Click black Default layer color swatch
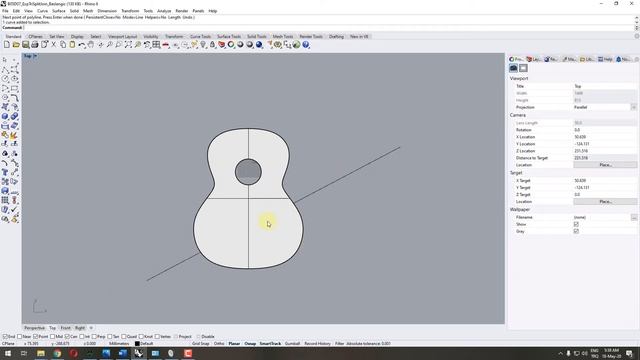 point(137,344)
